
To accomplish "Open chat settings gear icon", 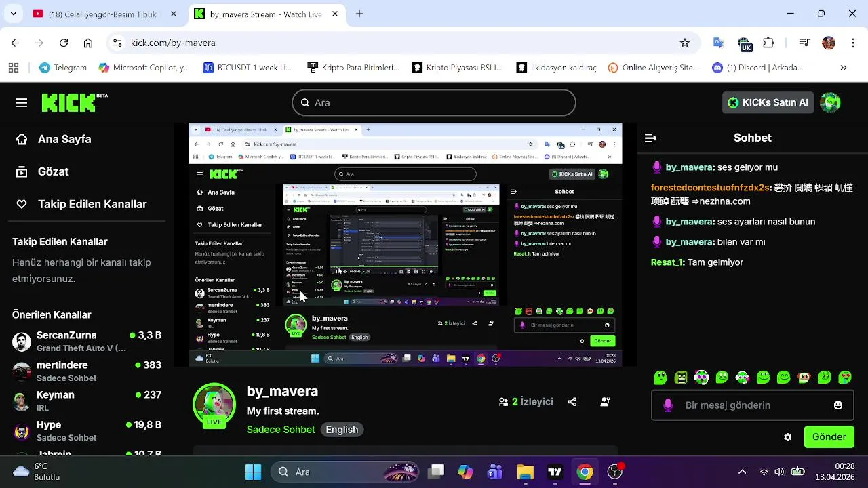I will pyautogui.click(x=787, y=437).
